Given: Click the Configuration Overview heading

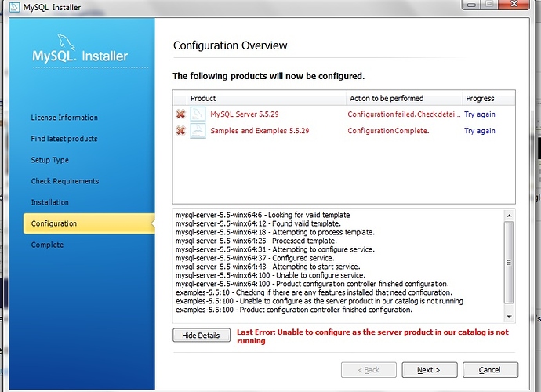Looking at the screenshot, I should pos(231,45).
